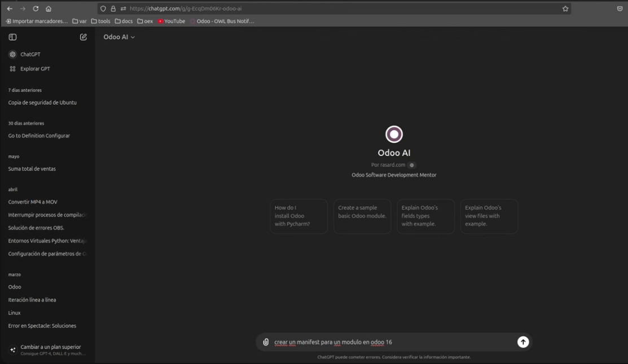Bookmark this page with the star

(565, 8)
